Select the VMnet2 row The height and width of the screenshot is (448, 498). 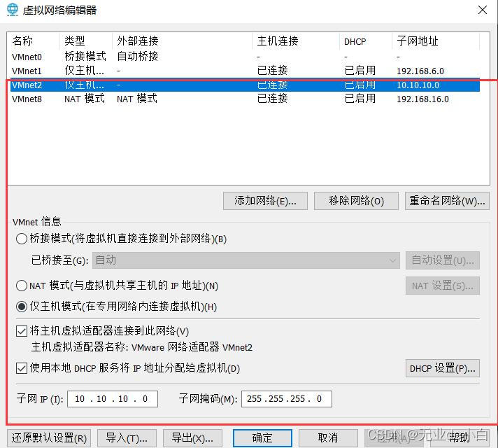(x=246, y=85)
